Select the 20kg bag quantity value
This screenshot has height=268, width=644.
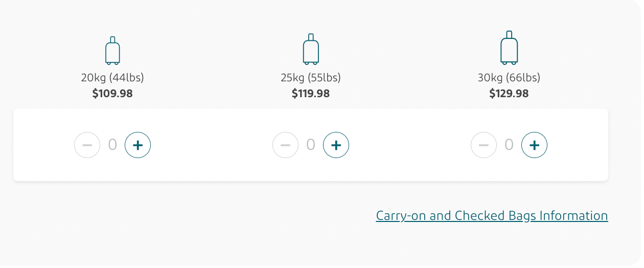click(x=112, y=145)
